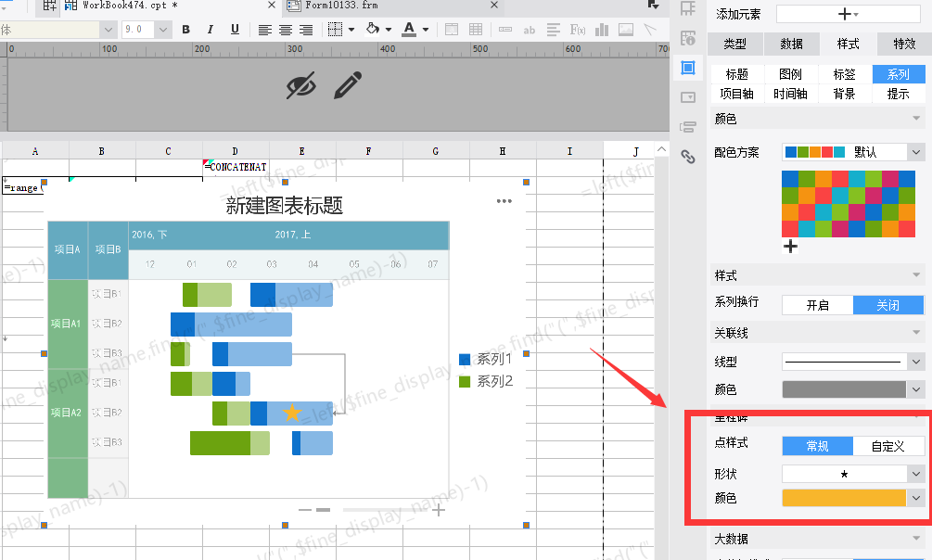Screen dimensions: 932x560
Task: Switch to the 样式 tab
Action: click(x=848, y=44)
